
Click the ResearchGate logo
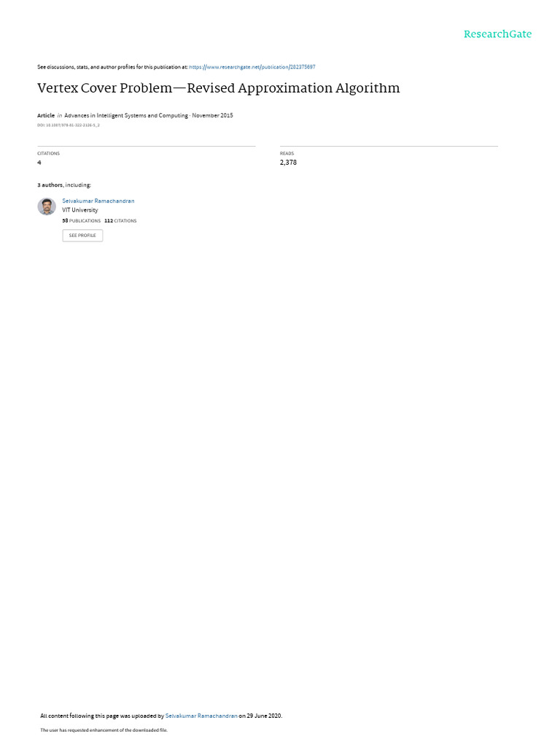tap(497, 34)
